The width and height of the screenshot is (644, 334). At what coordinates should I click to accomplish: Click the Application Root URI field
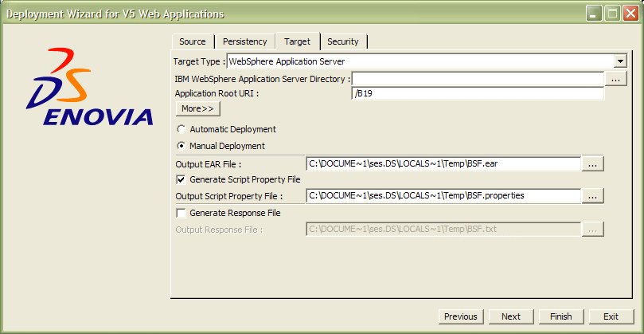[x=477, y=94]
